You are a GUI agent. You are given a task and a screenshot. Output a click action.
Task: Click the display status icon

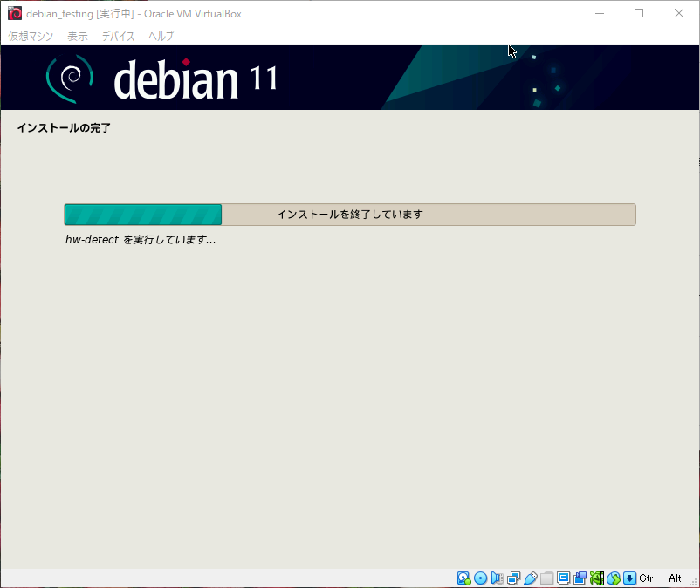tap(563, 578)
